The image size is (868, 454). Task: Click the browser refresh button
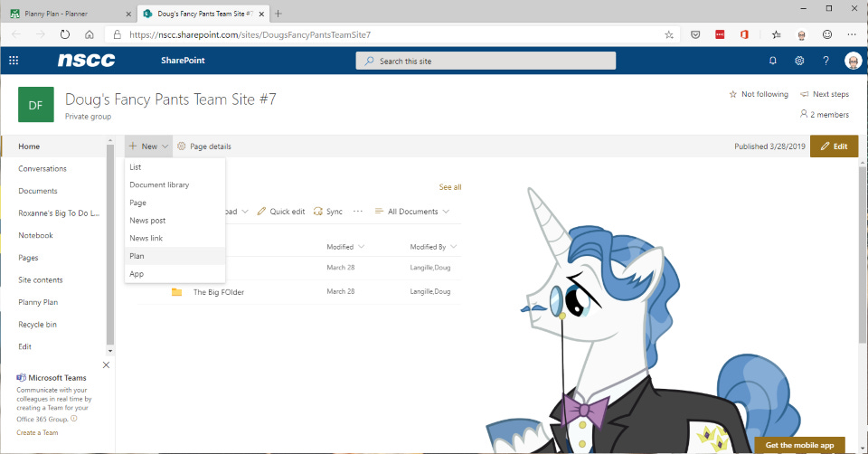(x=65, y=34)
